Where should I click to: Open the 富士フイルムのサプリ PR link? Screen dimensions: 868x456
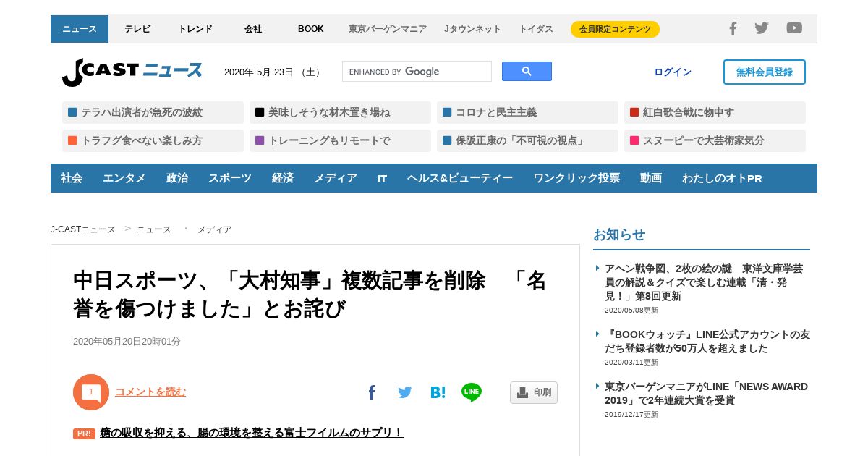tap(252, 433)
